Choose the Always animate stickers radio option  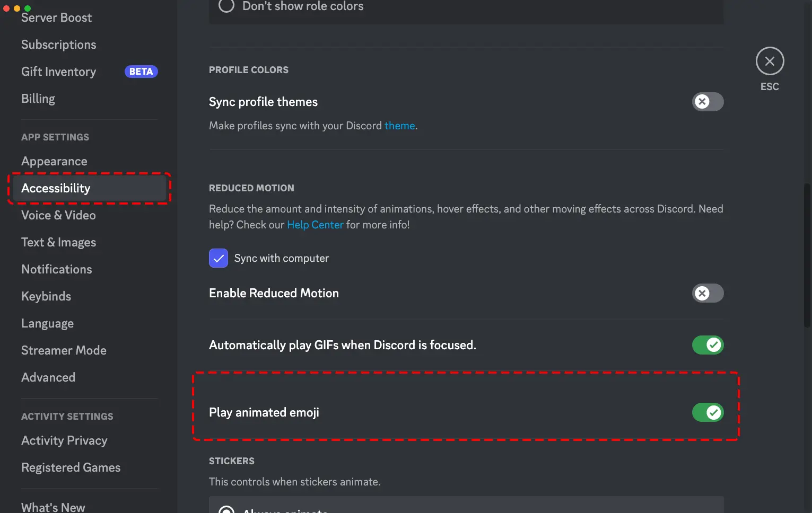click(x=227, y=509)
